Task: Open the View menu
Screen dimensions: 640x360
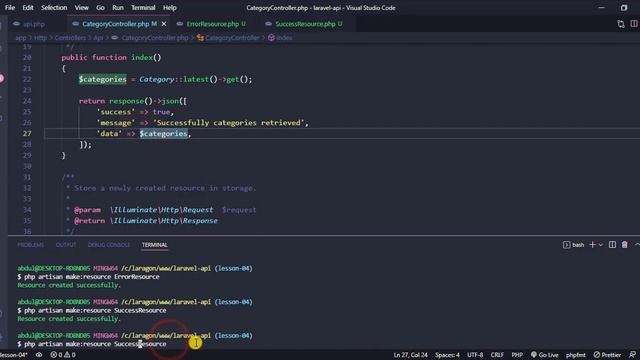Action: 82,7
